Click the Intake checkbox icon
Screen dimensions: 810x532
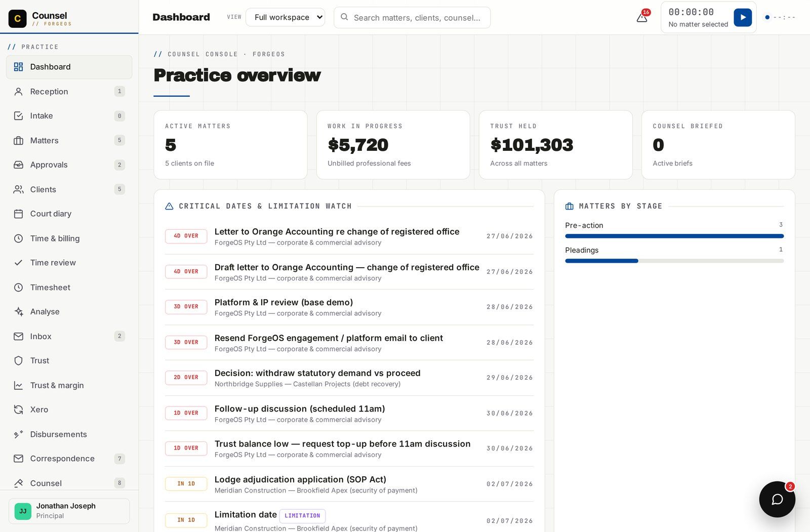click(18, 116)
